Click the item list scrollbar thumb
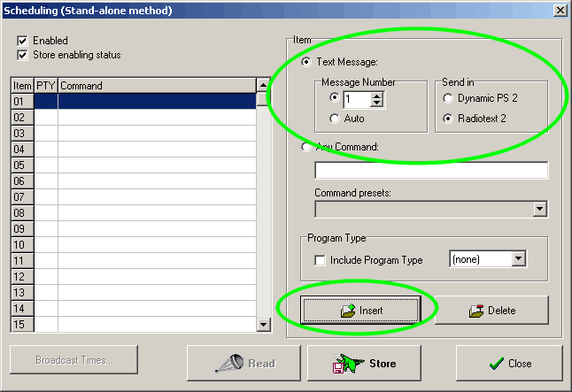572x392 pixels. pyautogui.click(x=263, y=100)
